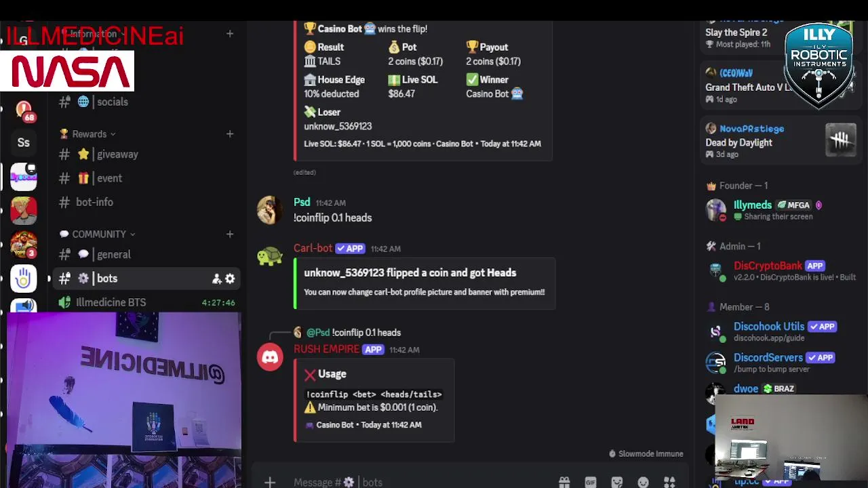Click the loser name unknow_5369123 in embed
The width and height of the screenshot is (868, 488).
[338, 126]
